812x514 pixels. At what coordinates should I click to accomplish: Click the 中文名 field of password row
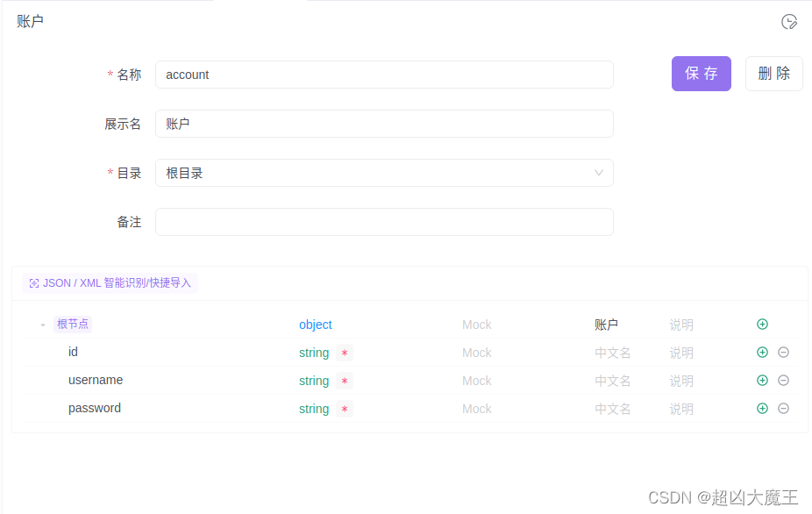(x=613, y=409)
